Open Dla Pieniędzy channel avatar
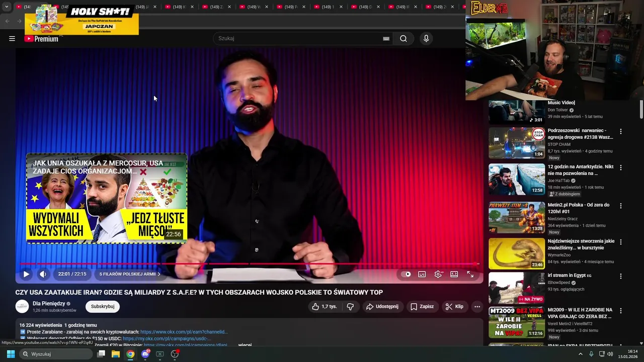The width and height of the screenshot is (644, 362). coord(22,306)
